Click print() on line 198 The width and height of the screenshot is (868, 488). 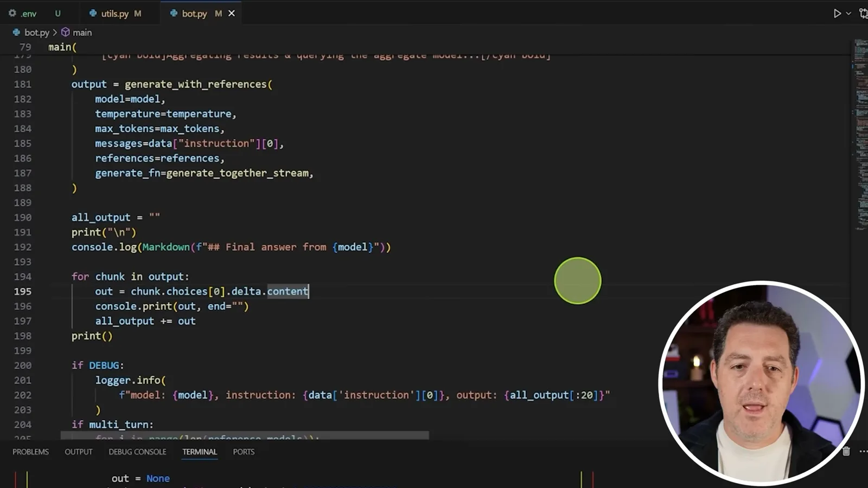tap(92, 336)
